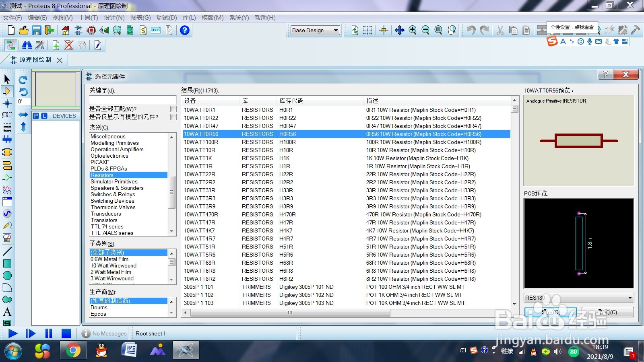Viewport: 644px width, 362px height.
Task: Select Switches & Relays category
Action: click(x=113, y=194)
